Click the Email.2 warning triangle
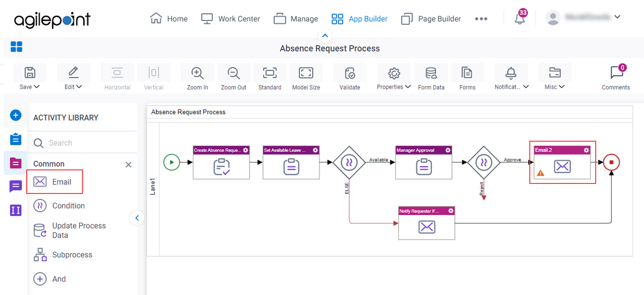644x295 pixels. [x=541, y=173]
